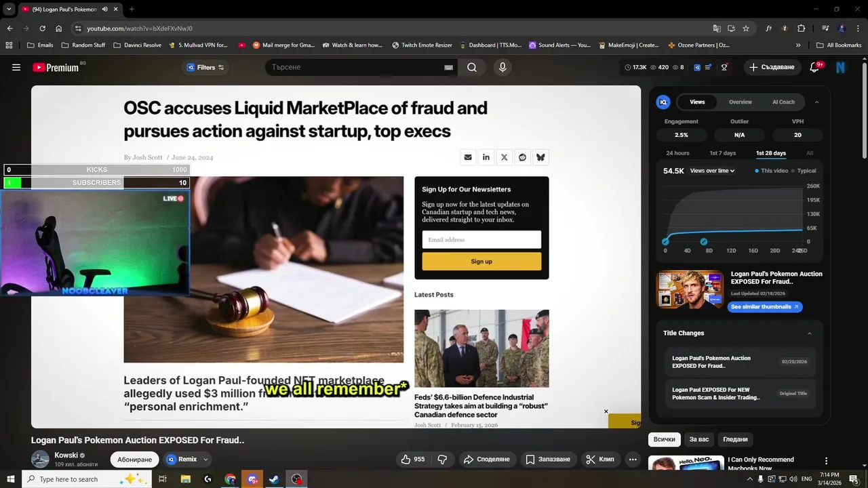Screen dimensions: 868x488
Task: Open Task View on the taskbar
Action: click(163, 479)
